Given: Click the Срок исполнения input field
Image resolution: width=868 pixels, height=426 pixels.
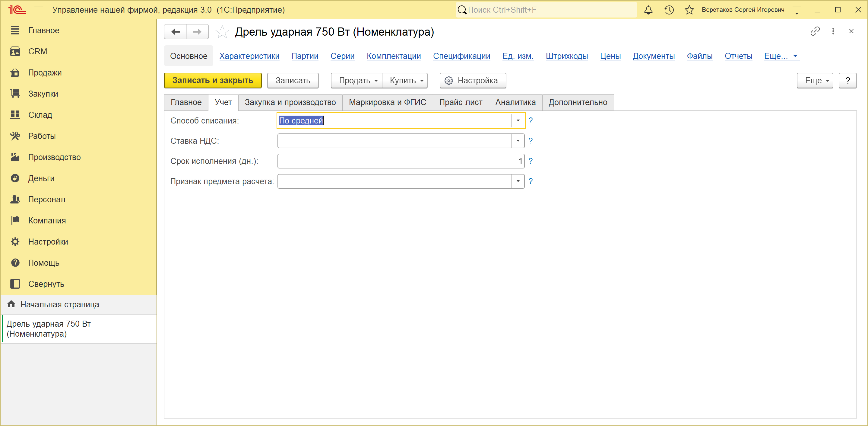Looking at the screenshot, I should tap(401, 161).
